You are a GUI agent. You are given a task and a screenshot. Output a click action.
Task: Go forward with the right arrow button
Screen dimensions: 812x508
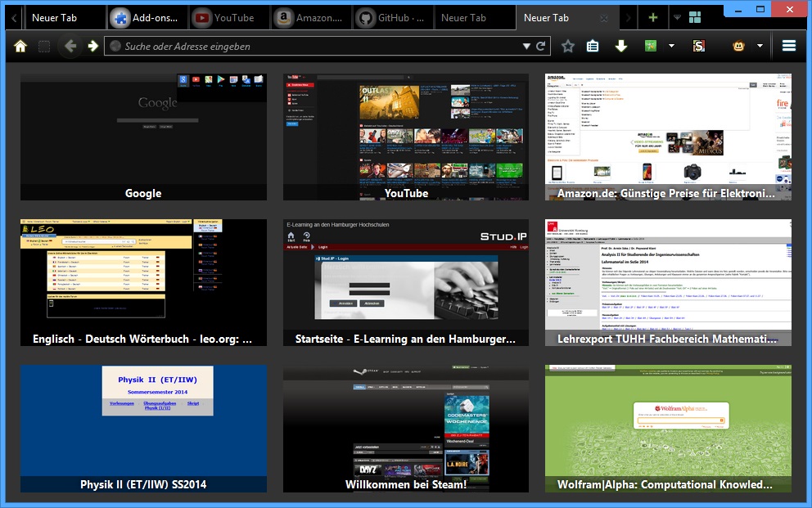93,46
